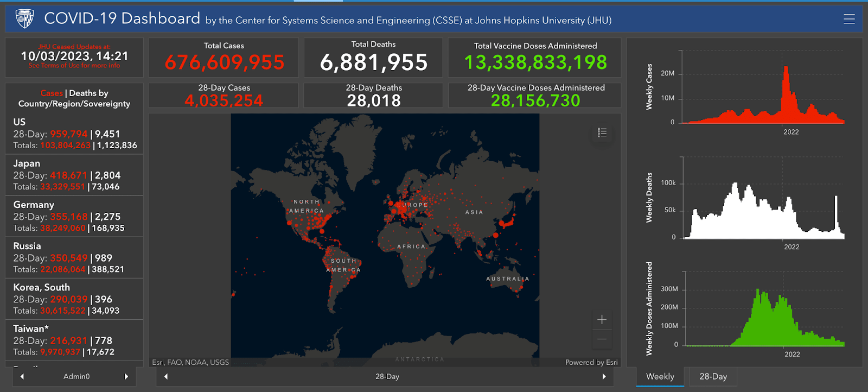Click the 28-Day Cases value 4,035,254
Image resolution: width=868 pixels, height=392 pixels.
pos(224,100)
